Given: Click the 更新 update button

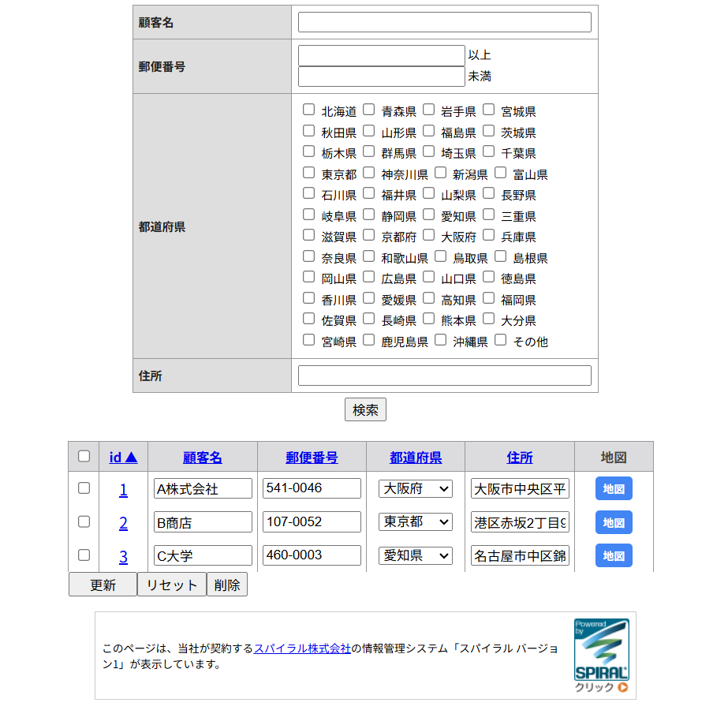Looking at the screenshot, I should click(x=103, y=585).
